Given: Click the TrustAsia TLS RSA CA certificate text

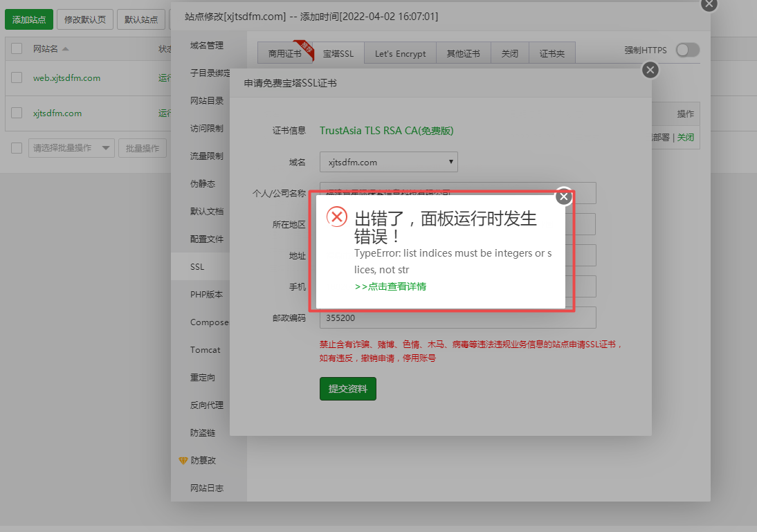Looking at the screenshot, I should click(386, 130).
